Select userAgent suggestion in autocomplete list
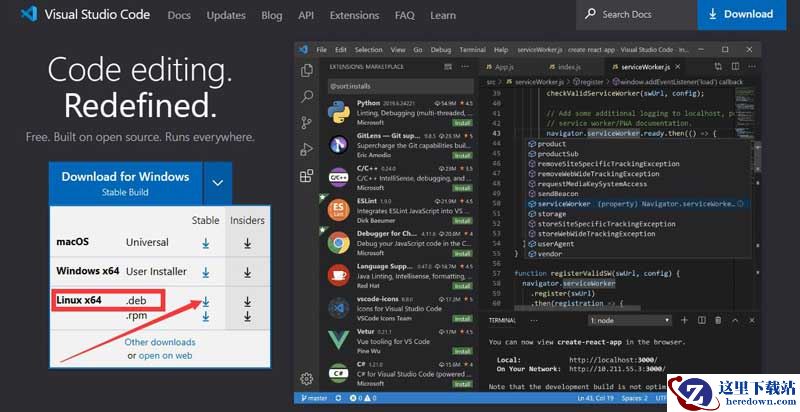Viewport: 800px width, 412px height. coord(638,244)
